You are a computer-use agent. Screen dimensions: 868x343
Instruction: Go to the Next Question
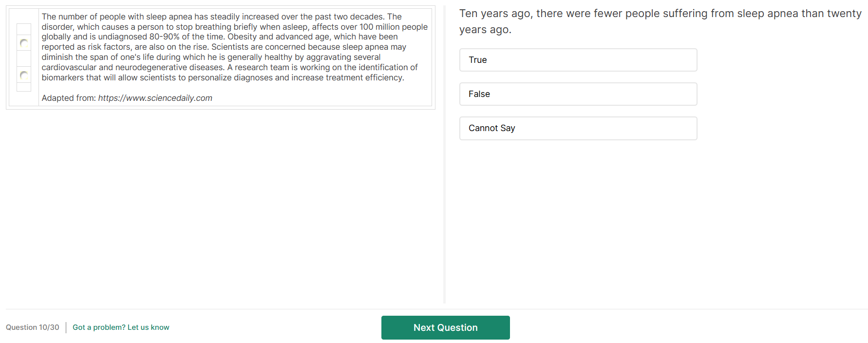445,327
